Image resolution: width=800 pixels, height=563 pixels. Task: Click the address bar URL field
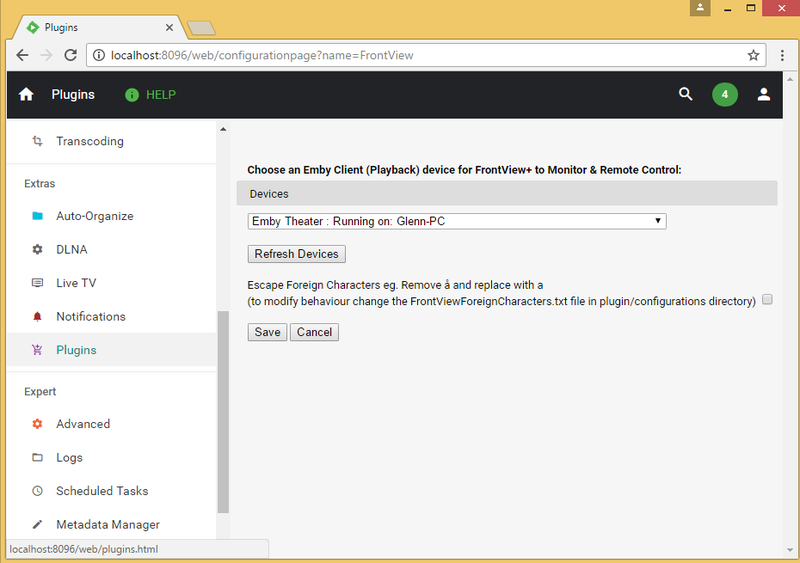426,55
